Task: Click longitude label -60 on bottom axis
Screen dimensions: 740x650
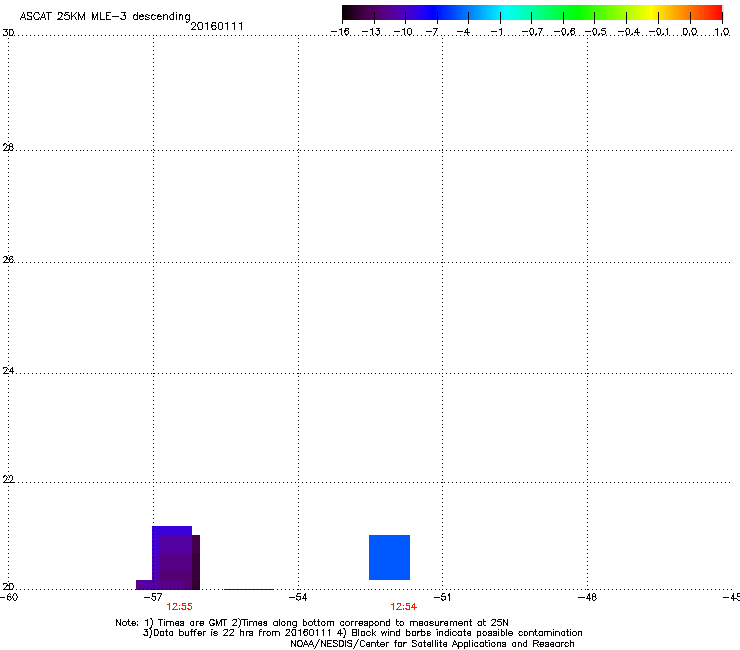Action: pos(9,597)
